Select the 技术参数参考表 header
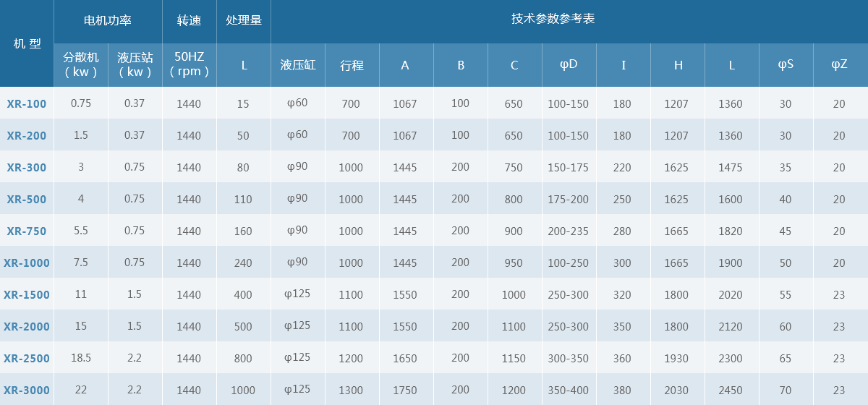The image size is (868, 405). click(x=553, y=19)
